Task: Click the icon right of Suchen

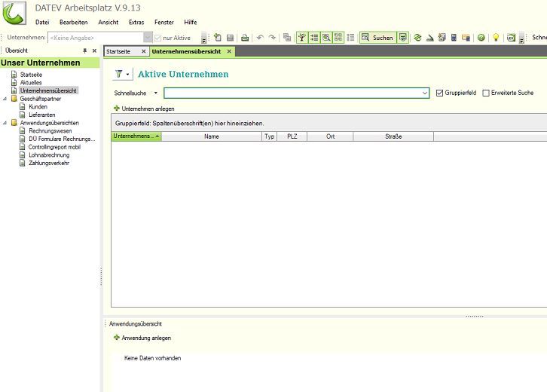Action: pos(403,38)
